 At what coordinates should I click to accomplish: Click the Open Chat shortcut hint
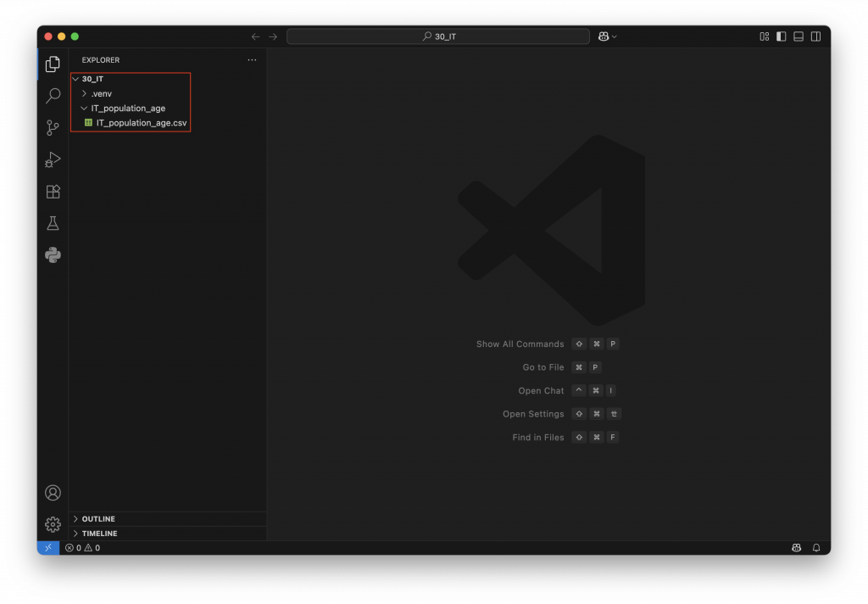pyautogui.click(x=567, y=390)
